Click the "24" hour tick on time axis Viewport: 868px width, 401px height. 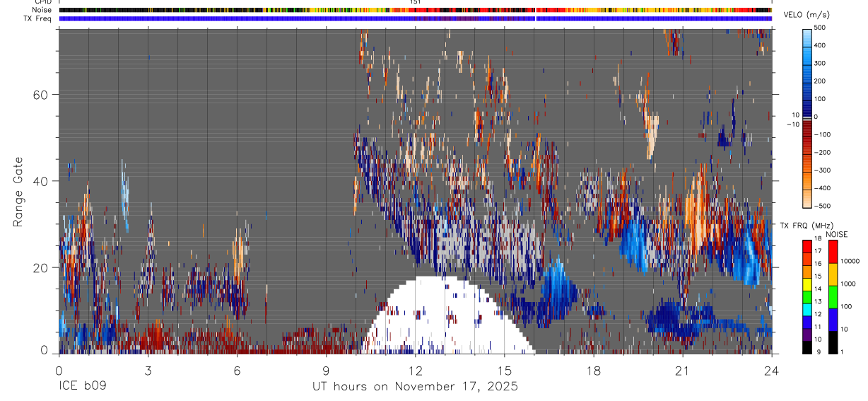[x=771, y=370]
